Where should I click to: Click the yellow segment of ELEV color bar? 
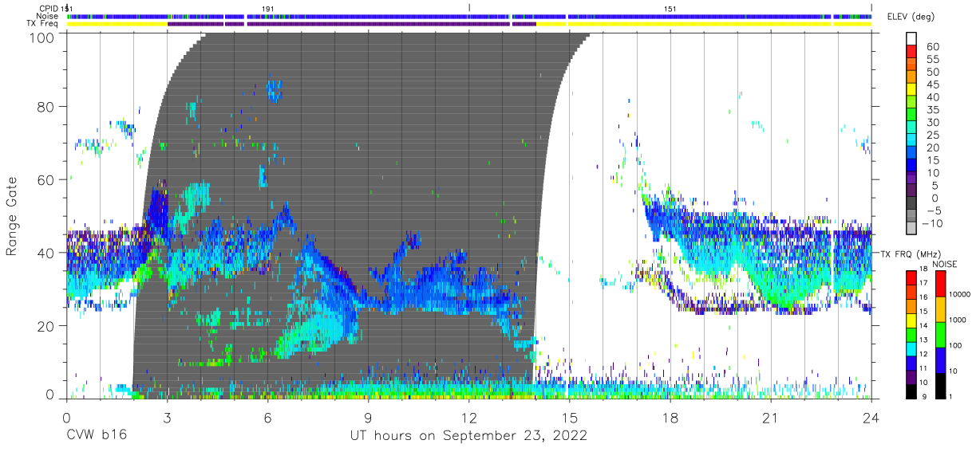pos(912,91)
